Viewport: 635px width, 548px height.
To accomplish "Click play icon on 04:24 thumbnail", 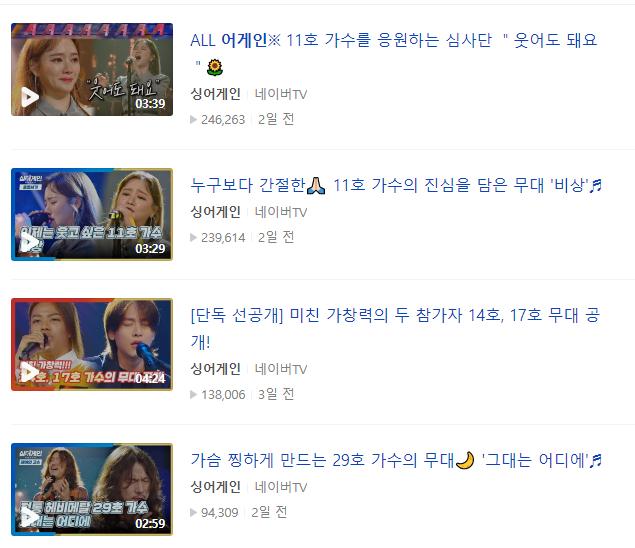I will pyautogui.click(x=30, y=372).
